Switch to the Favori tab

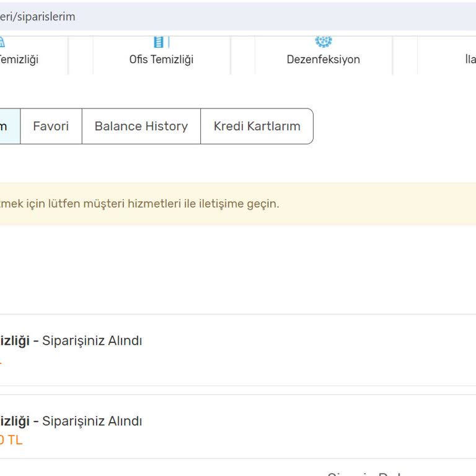pyautogui.click(x=51, y=126)
